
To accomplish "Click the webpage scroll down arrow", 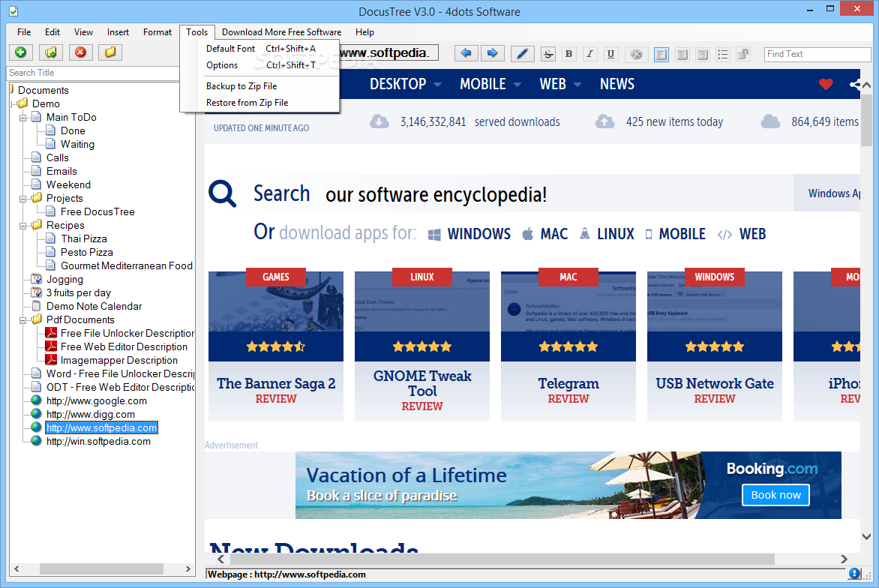I will (x=866, y=536).
